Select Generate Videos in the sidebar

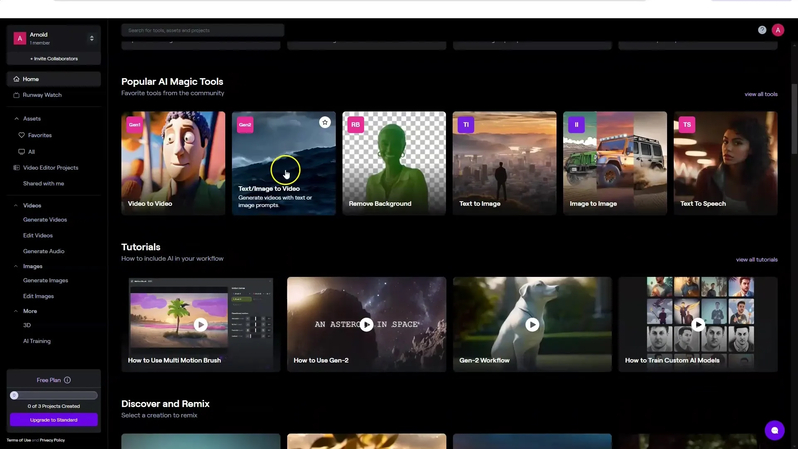click(x=45, y=220)
